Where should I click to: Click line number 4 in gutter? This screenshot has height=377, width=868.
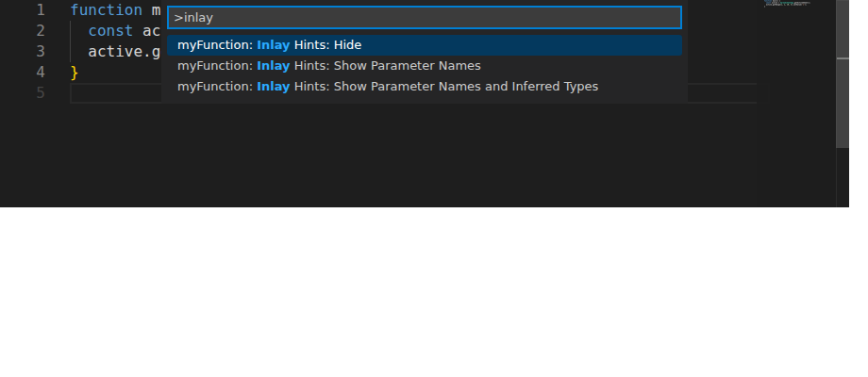point(41,73)
